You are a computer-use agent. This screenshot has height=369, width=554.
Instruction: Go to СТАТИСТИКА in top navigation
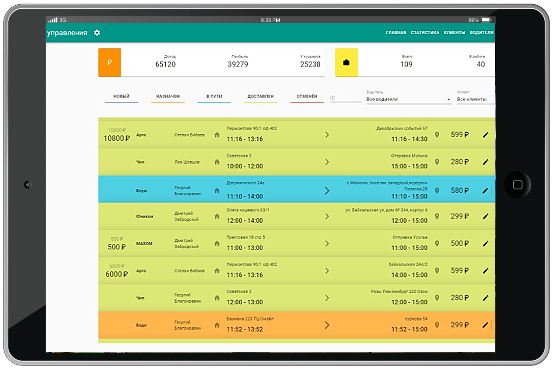425,33
